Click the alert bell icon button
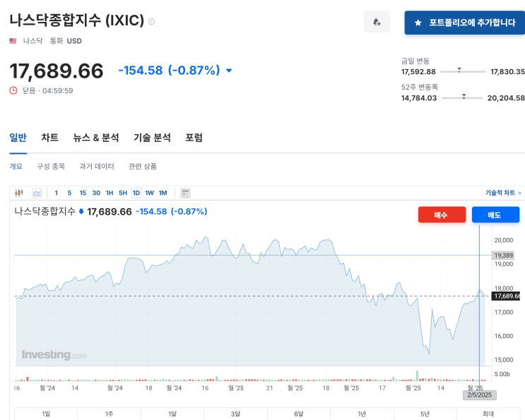 tap(377, 22)
